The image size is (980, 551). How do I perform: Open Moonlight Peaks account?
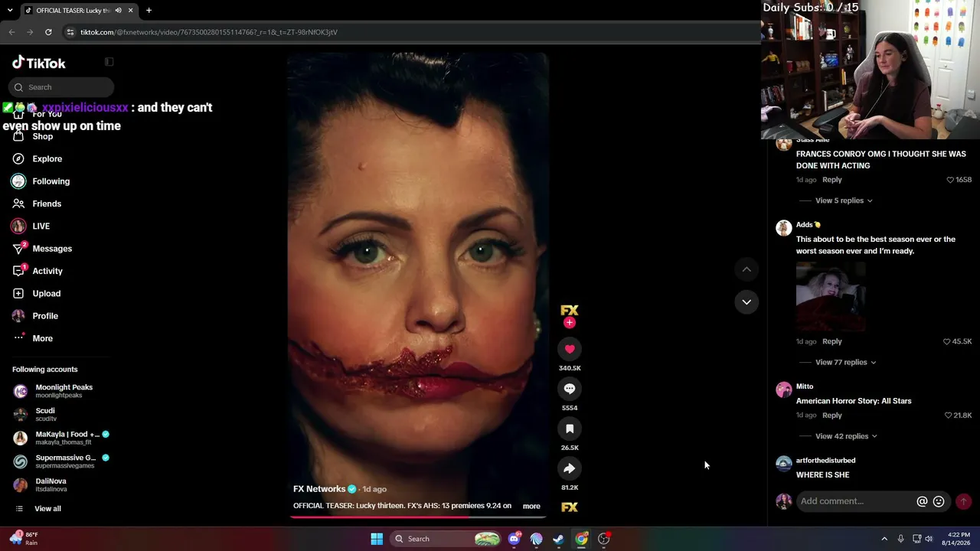point(62,391)
